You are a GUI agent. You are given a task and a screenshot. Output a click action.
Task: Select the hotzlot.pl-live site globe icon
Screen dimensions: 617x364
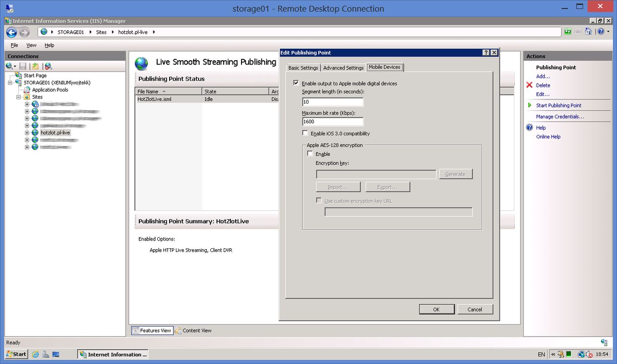click(x=35, y=133)
